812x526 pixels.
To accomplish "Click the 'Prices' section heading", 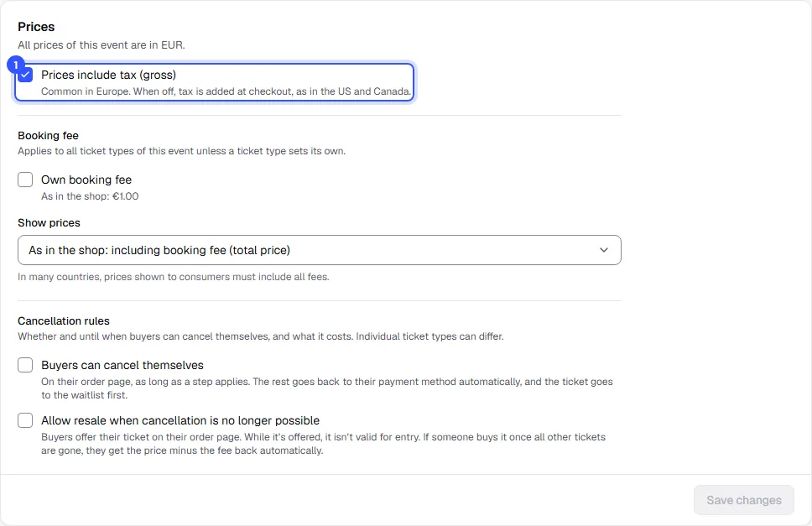I will coord(36,27).
